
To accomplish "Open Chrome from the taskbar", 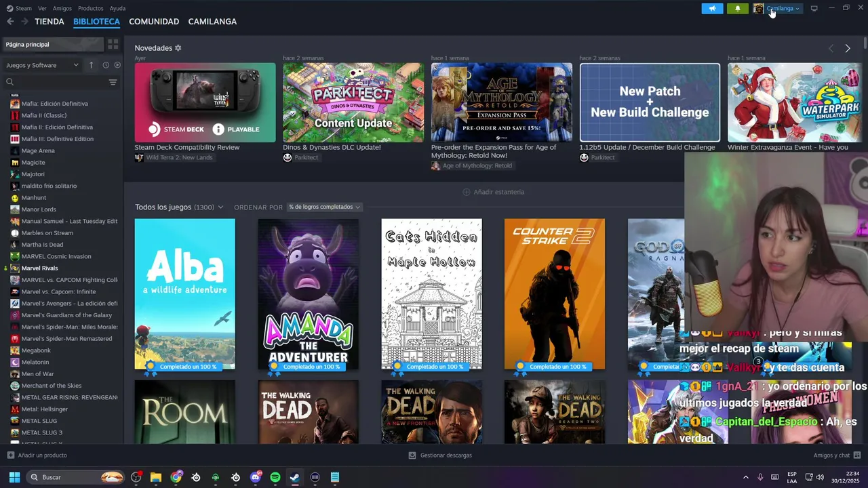I will 176,477.
